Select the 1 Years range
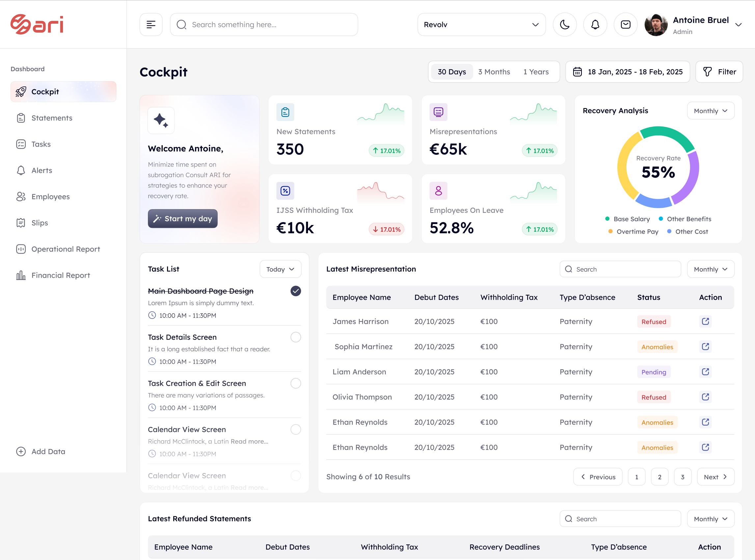Viewport: 755px width, 560px height. tap(536, 72)
